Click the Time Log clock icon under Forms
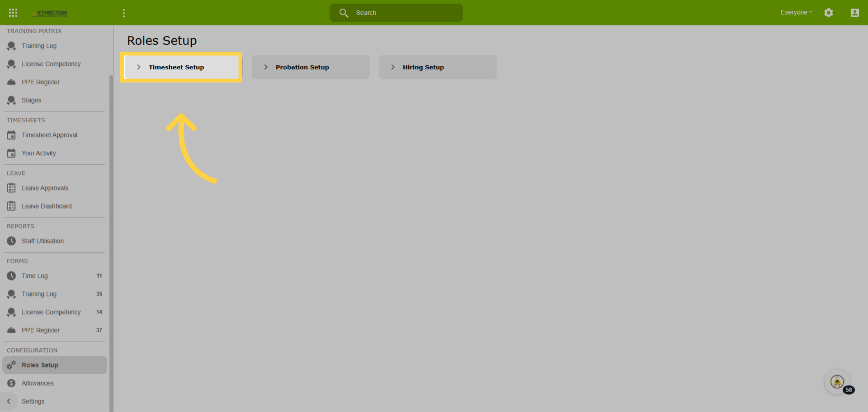868x412 pixels. (11, 276)
